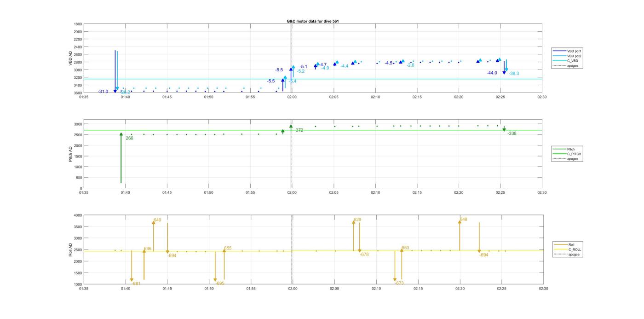
Task: Click the "649" label in Roll plot
Action: [157, 220]
